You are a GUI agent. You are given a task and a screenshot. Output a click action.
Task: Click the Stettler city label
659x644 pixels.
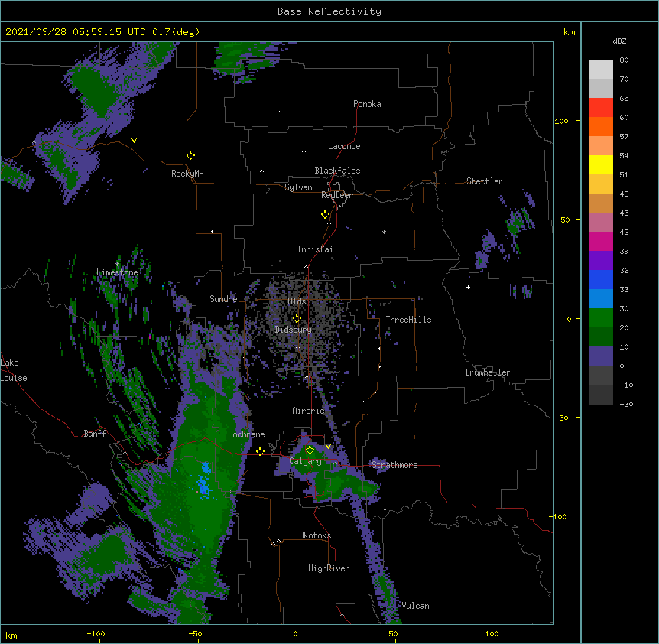(485, 181)
